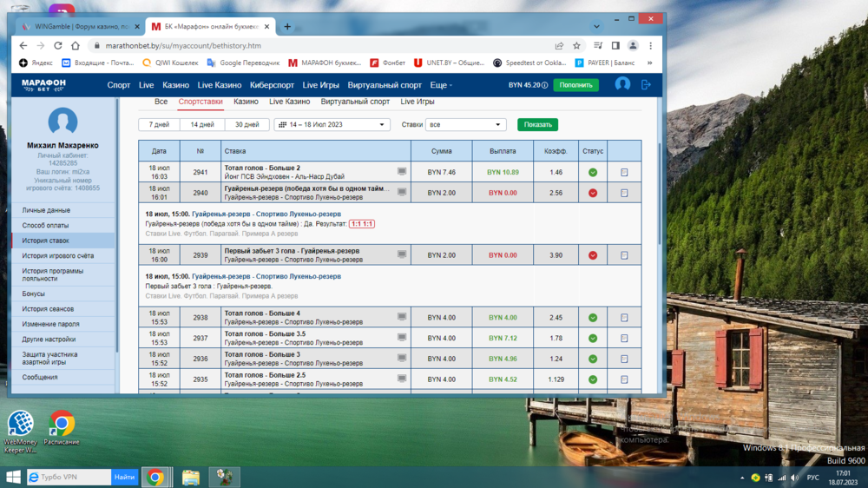Select the 30 дней period filter
The width and height of the screenshot is (868, 488).
(x=247, y=124)
